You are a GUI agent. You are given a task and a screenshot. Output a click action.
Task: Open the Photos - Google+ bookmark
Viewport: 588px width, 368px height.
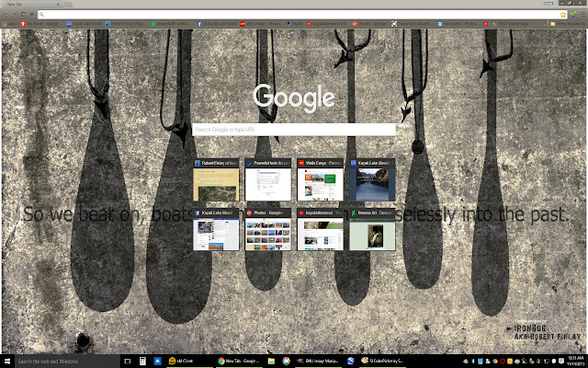[369, 24]
